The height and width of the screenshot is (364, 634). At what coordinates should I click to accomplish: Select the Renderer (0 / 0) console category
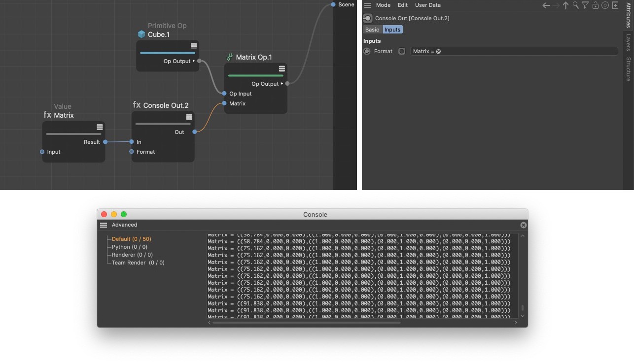point(132,255)
